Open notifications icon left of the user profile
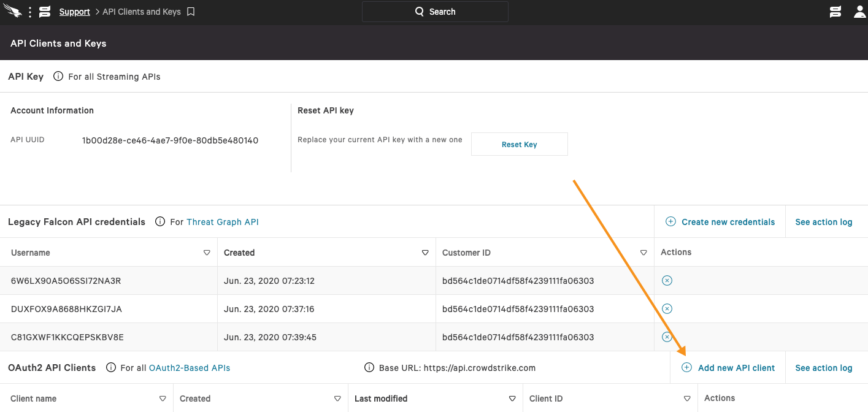868x412 pixels. [x=835, y=12]
